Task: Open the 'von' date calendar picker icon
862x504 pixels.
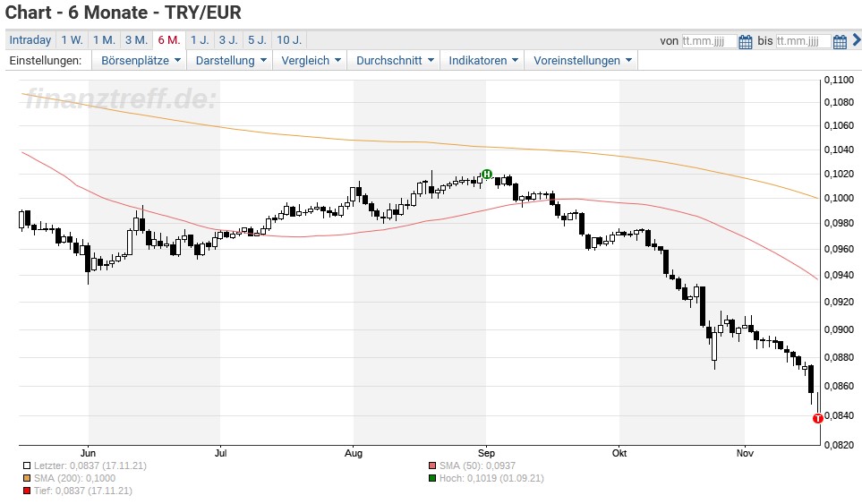Action: pyautogui.click(x=745, y=41)
